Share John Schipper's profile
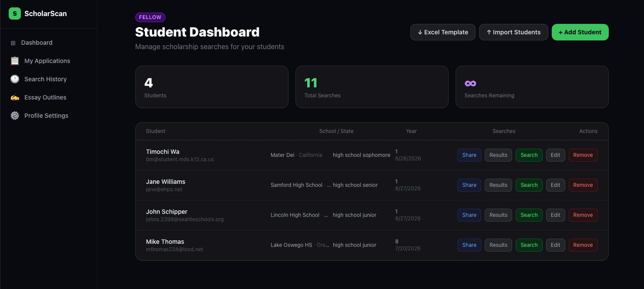 pyautogui.click(x=469, y=215)
